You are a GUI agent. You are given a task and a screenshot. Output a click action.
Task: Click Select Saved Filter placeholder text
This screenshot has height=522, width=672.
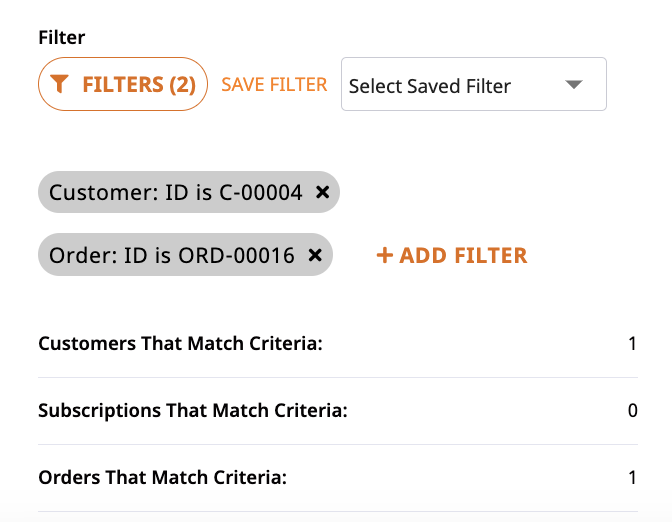click(x=430, y=86)
